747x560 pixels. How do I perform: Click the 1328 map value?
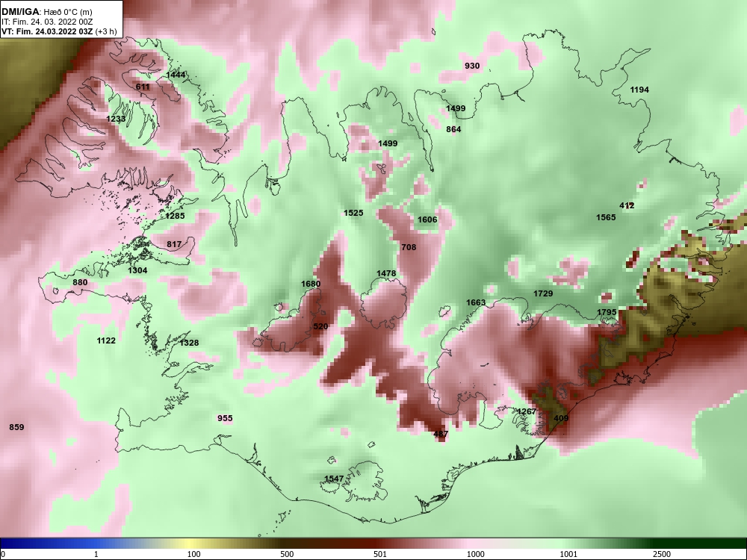[189, 343]
